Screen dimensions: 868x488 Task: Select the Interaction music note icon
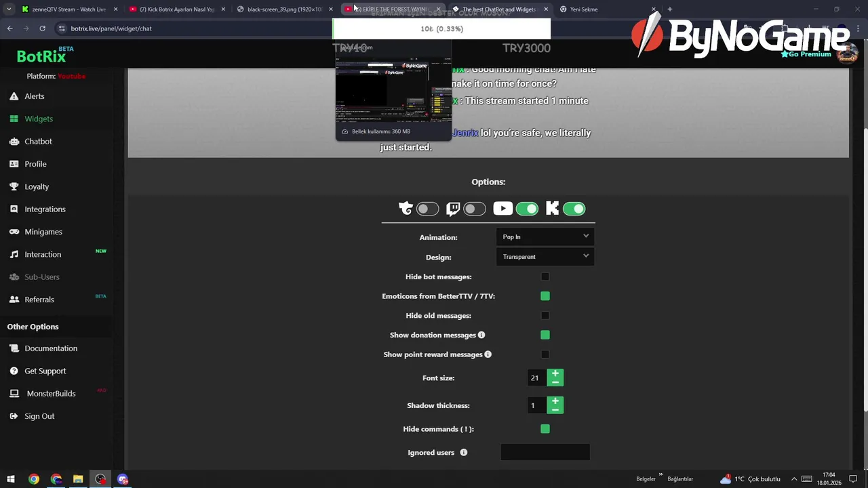tap(14, 254)
